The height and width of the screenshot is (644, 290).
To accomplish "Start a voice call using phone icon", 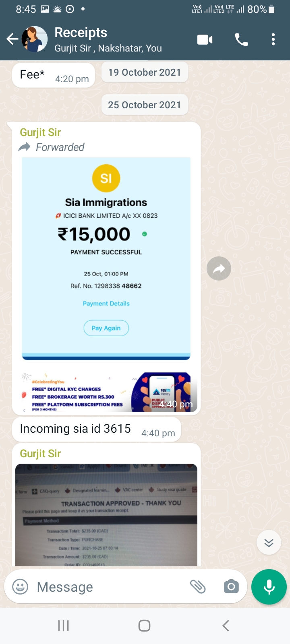I will click(241, 39).
